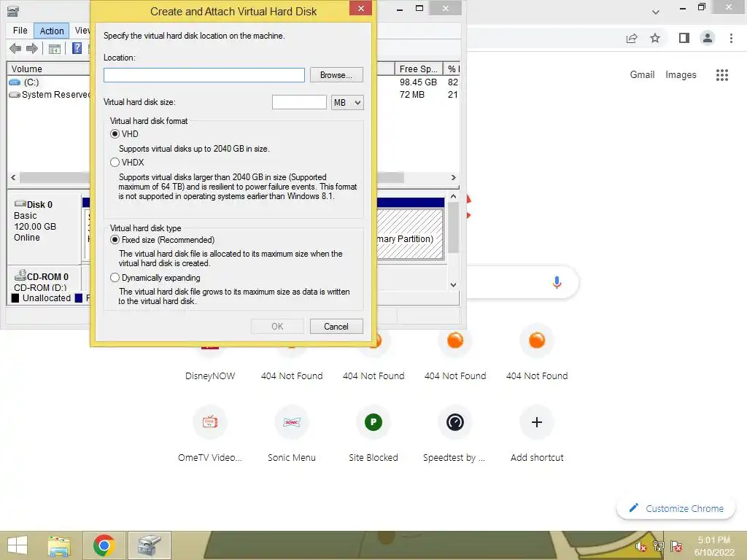Click scroll-up arrow in disk pane
Viewport: 747px width, 560px height.
453,196
